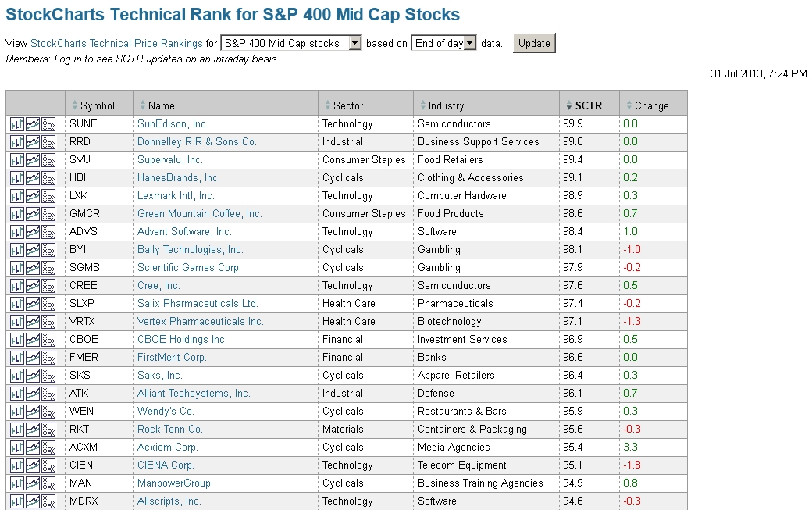The image size is (812, 510).
Task: Select the Change value 3.3 for ACXM
Action: [653, 448]
